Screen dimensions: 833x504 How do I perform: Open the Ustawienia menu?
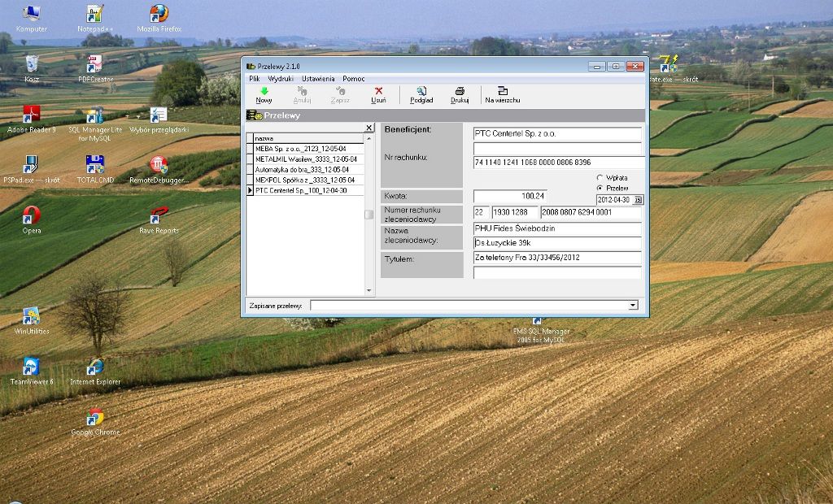click(x=318, y=79)
